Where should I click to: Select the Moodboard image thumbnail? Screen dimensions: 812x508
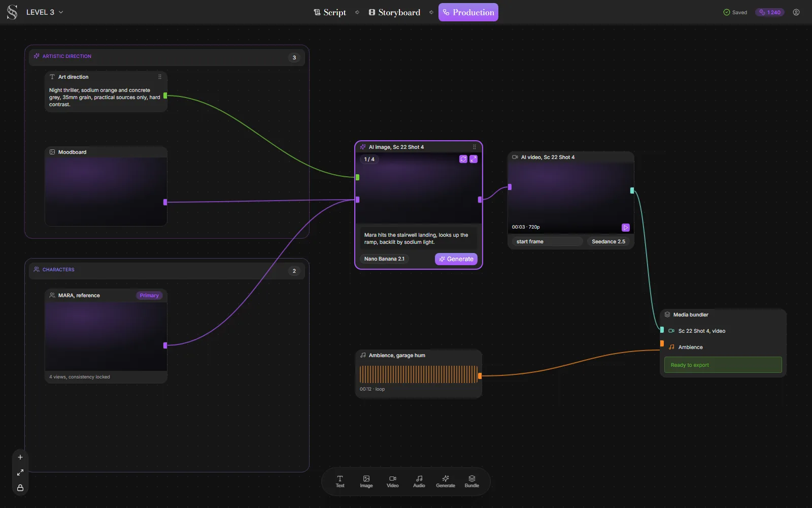point(106,192)
